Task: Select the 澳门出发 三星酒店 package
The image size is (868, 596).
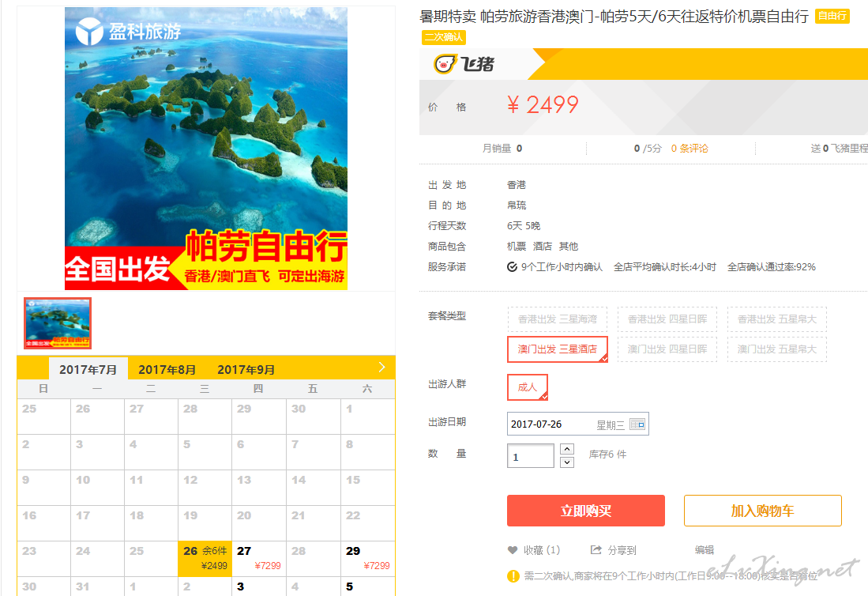Action: 558,349
